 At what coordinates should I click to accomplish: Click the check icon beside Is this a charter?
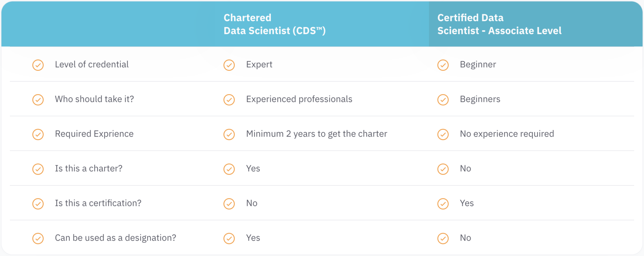point(38,169)
